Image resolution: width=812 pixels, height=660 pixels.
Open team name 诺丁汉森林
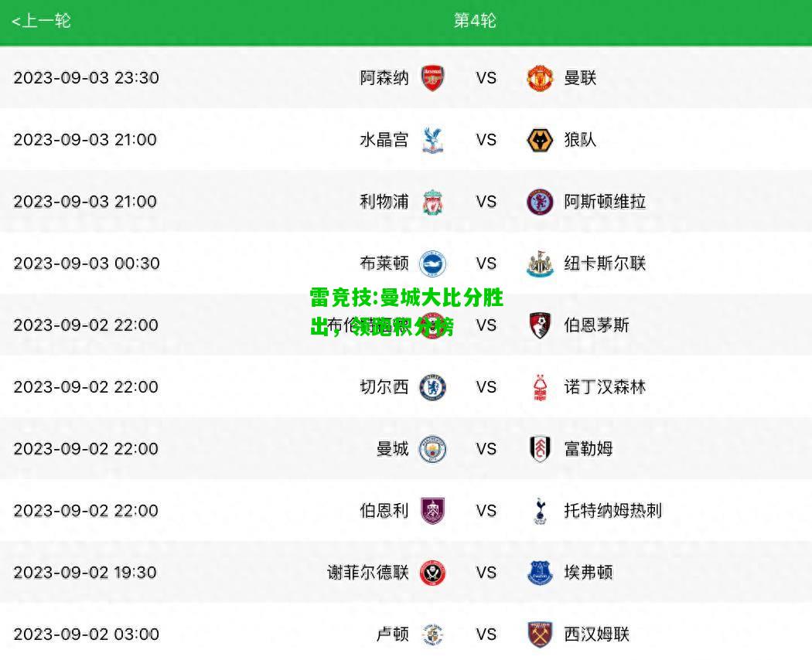point(605,387)
